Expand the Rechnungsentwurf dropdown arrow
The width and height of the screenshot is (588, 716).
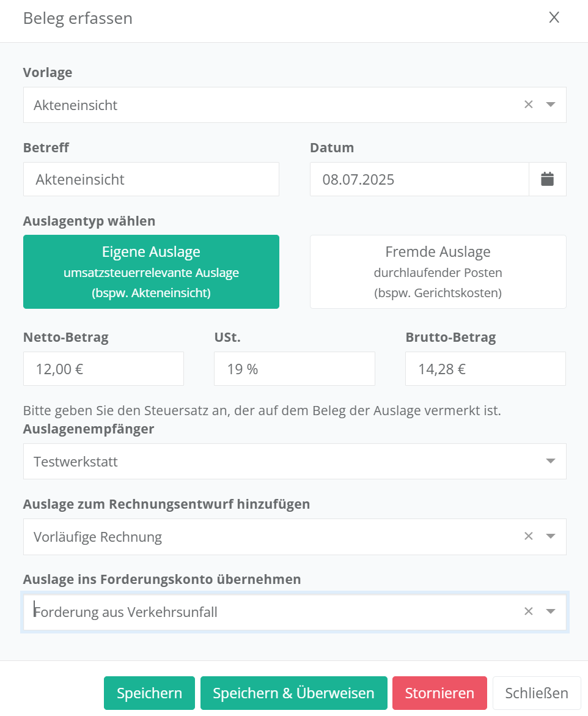pyautogui.click(x=551, y=536)
